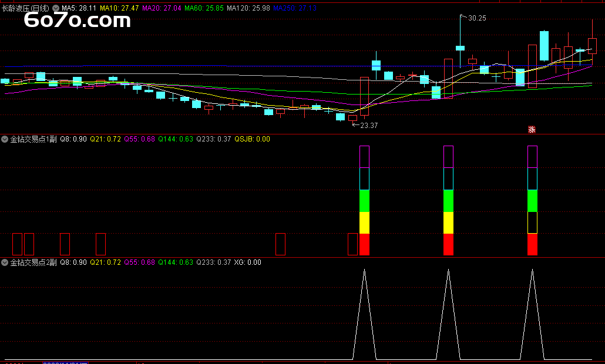Click the QSJB: 0.00 value label
The width and height of the screenshot is (605, 364).
point(253,139)
